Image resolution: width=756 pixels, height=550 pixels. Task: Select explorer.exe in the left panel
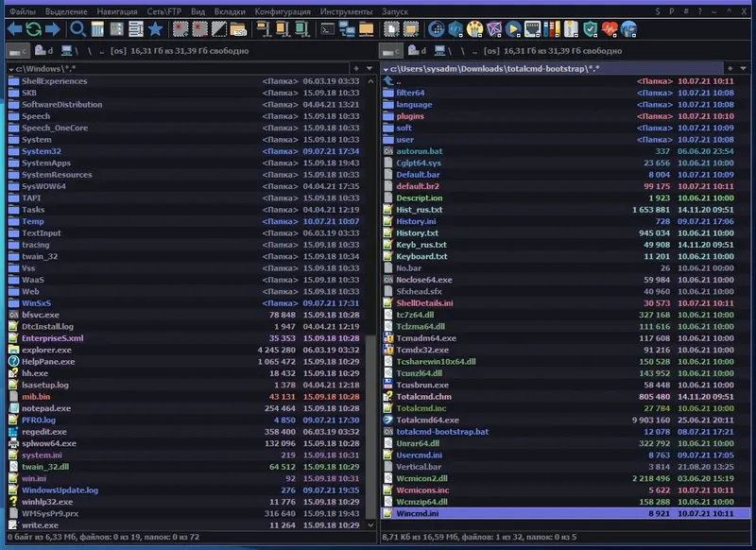(x=186, y=350)
